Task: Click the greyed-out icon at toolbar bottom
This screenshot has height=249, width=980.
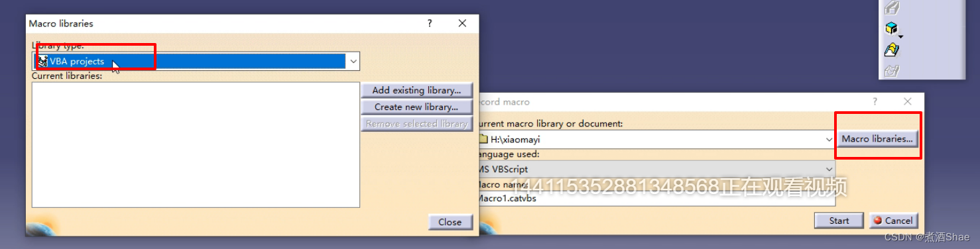Action: (892, 71)
